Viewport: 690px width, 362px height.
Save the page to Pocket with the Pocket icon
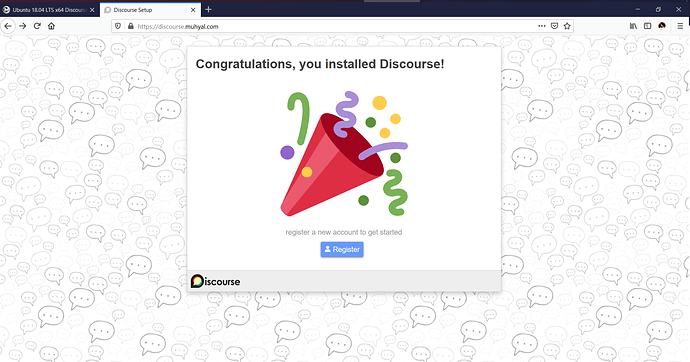[554, 26]
